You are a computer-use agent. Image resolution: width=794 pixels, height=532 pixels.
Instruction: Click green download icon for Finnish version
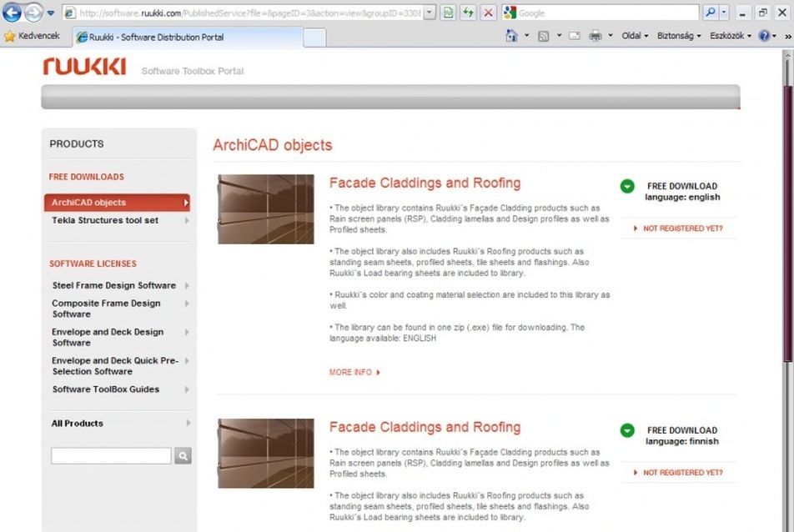coord(627,431)
